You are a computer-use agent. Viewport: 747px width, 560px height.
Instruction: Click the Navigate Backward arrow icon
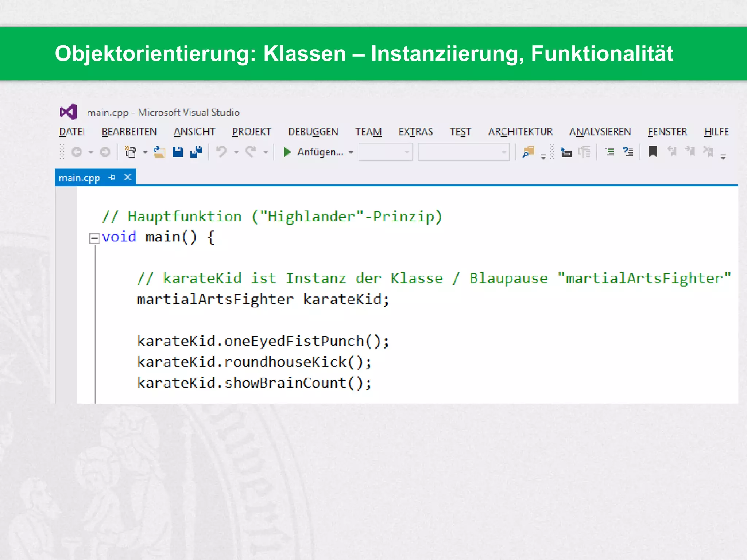pos(77,152)
